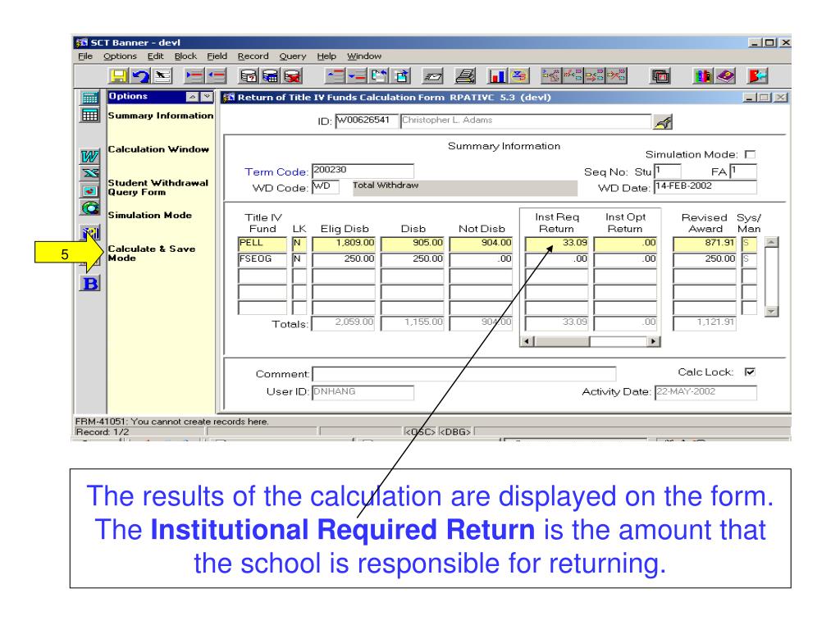Click the Save floppy disk toolbar icon
Viewport: 840px width, 630px height.
[119, 76]
